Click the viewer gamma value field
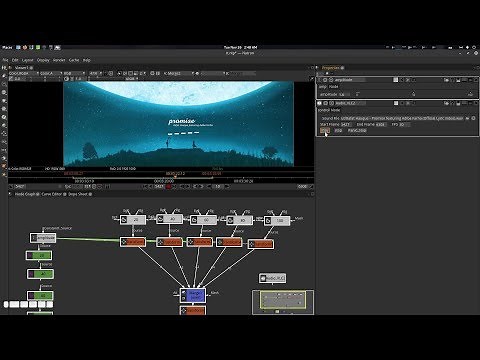This screenshot has height=360, width=480. pos(79,79)
